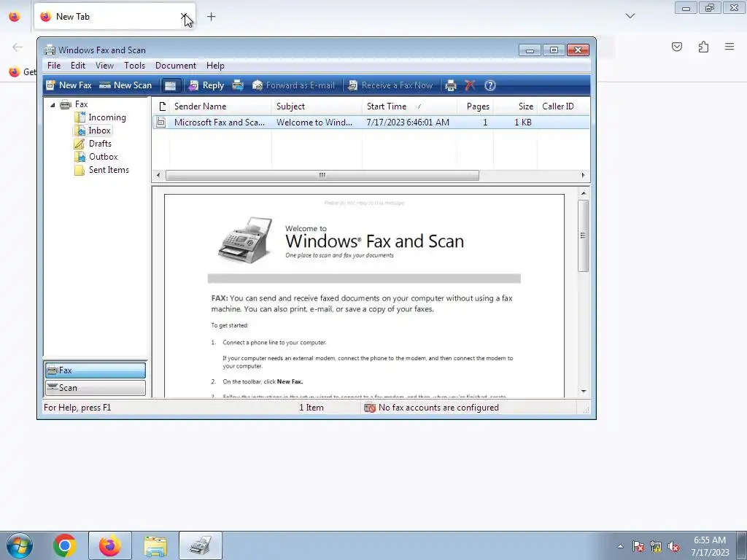Screen dimensions: 747x560
Task: Click Windows Fax and Scan taskbar icon
Action: coord(201,545)
